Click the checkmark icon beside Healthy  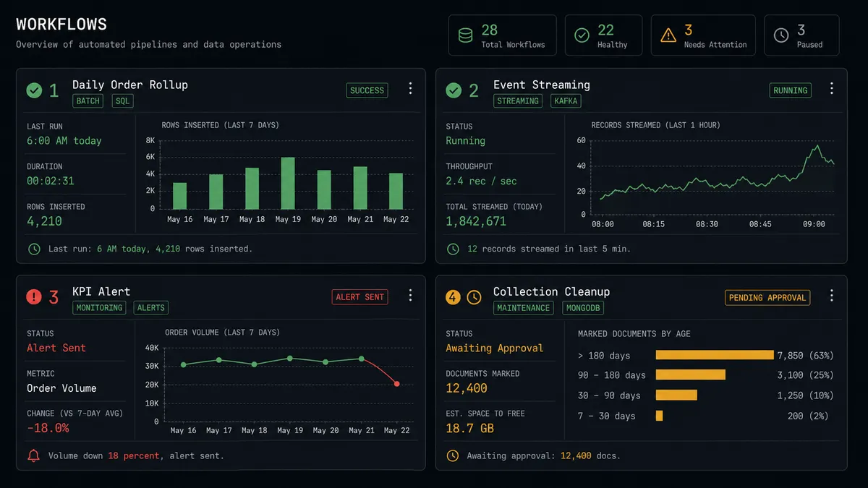pos(582,35)
